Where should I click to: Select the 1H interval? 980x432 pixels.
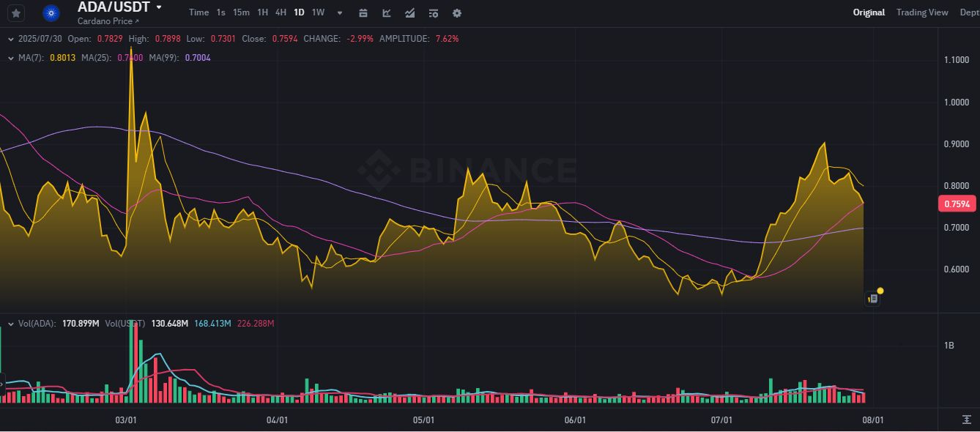[x=262, y=12]
